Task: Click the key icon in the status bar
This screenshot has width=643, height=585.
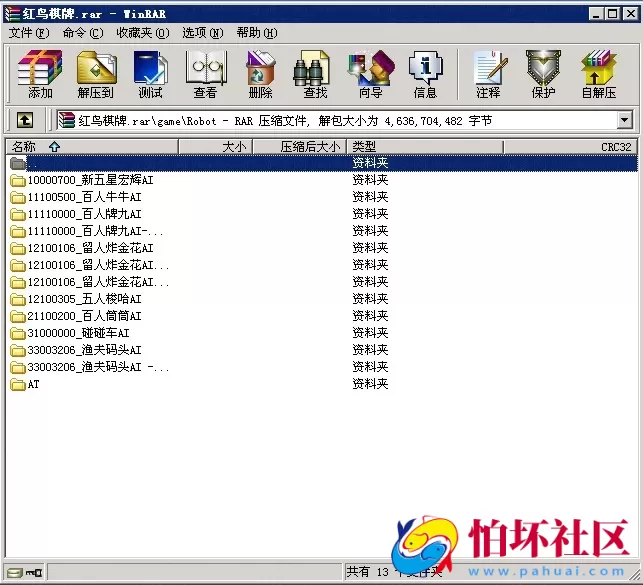Action: pos(34,572)
